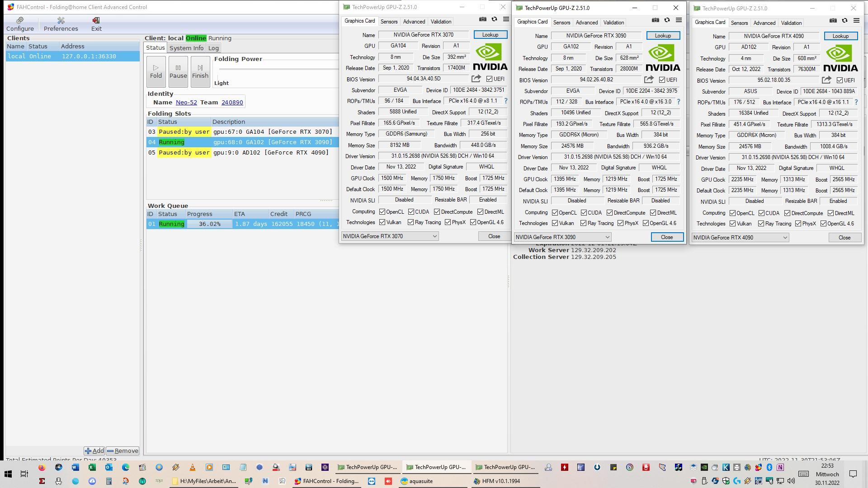The image size is (868, 488).
Task: Click bus interface question mark for RTX 4090
Action: 856,103
